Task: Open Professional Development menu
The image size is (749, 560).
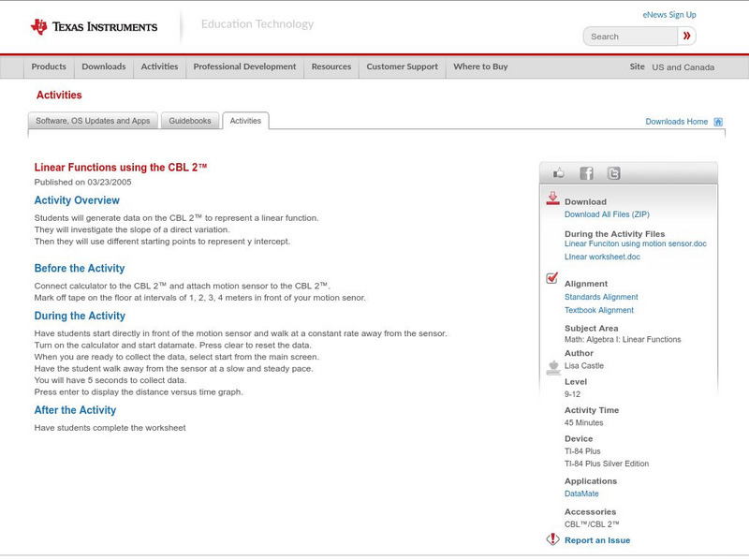Action: [244, 66]
